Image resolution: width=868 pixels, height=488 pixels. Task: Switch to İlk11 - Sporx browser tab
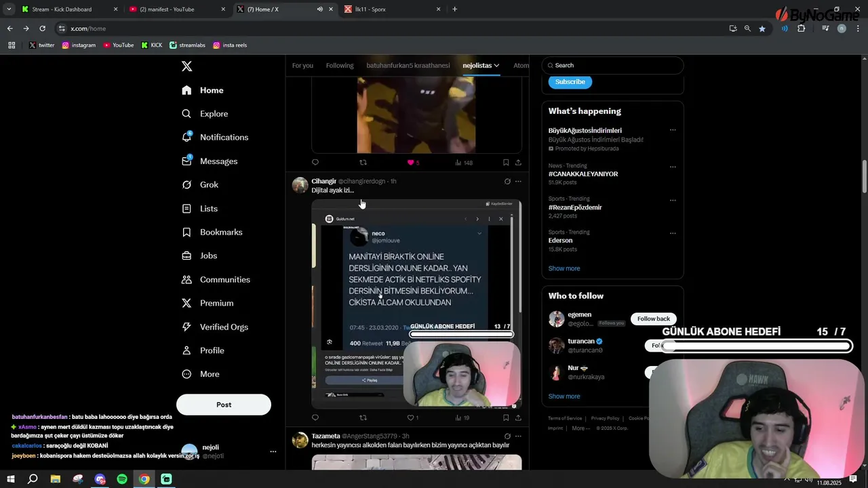point(393,9)
